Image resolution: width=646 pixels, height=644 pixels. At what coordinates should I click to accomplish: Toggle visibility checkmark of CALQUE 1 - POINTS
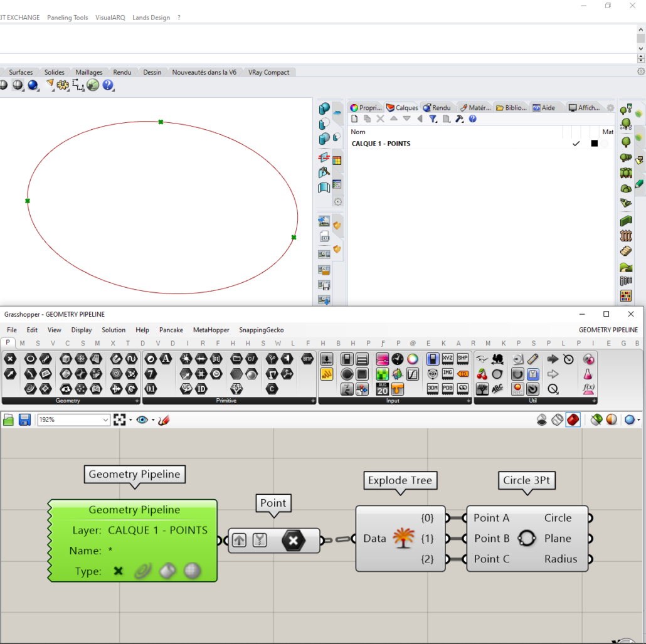575,143
